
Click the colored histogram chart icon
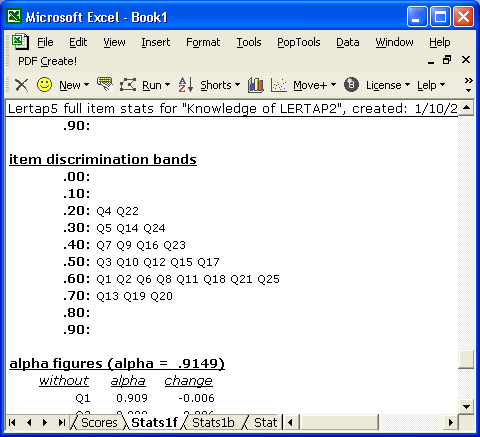(256, 85)
